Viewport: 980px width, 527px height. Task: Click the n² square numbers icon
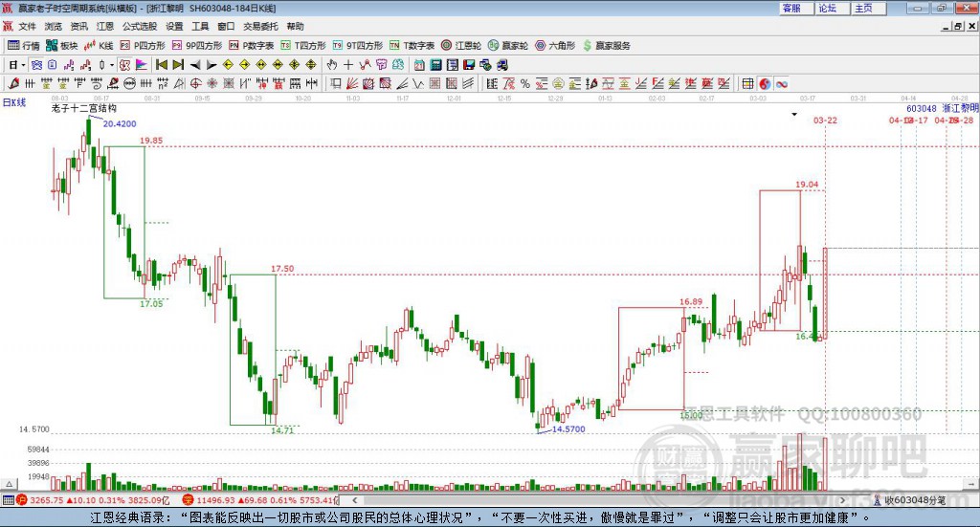(x=163, y=83)
